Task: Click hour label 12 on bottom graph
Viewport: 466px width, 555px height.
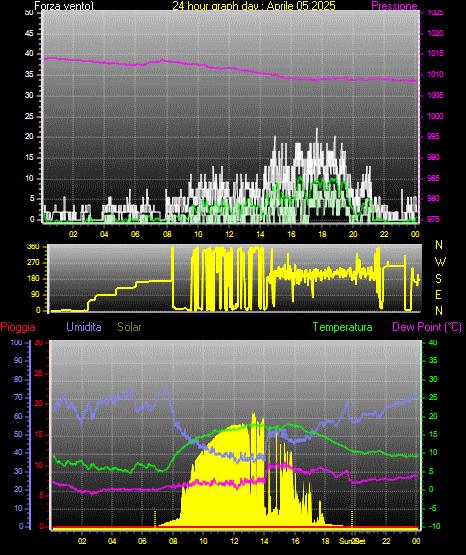Action: coord(234,541)
